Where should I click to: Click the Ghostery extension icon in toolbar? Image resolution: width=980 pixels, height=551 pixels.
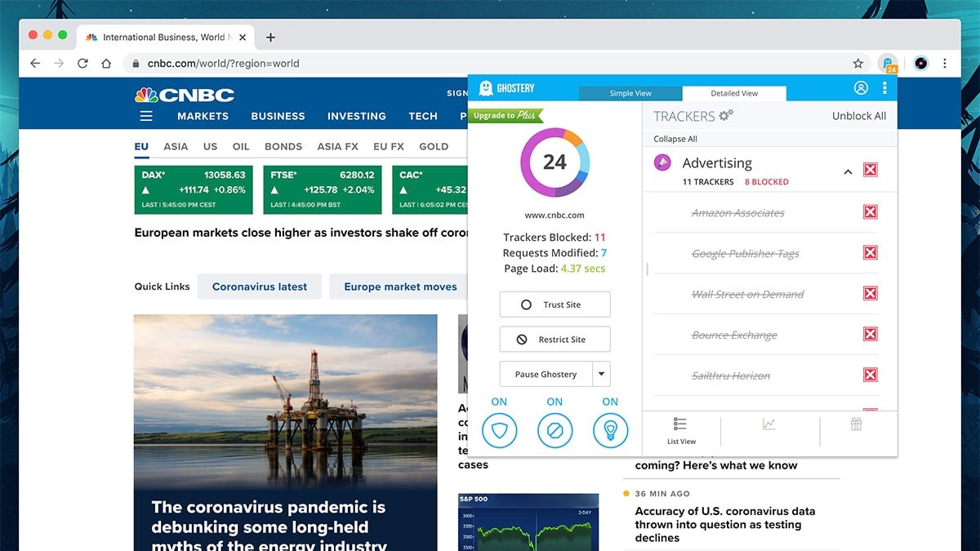click(888, 64)
